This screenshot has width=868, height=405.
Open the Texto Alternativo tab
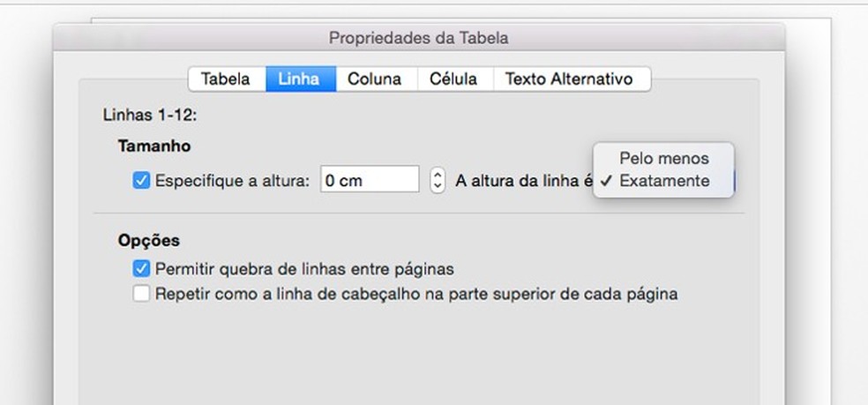[x=569, y=79]
